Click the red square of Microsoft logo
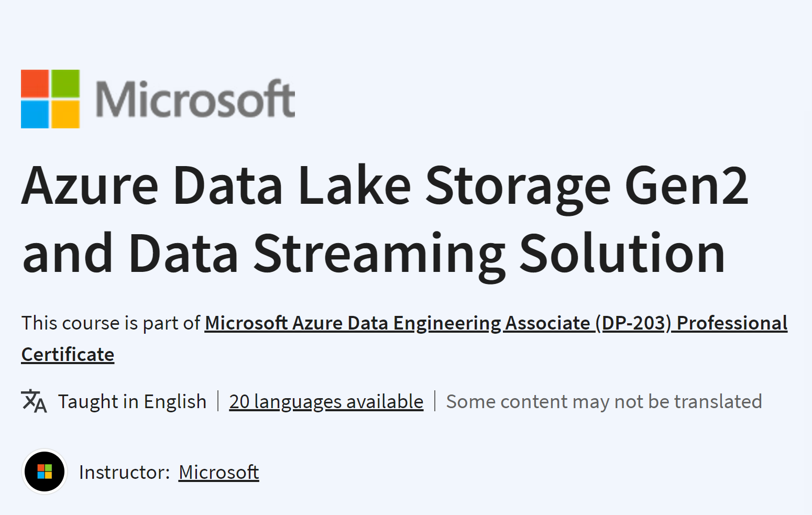 [35, 84]
